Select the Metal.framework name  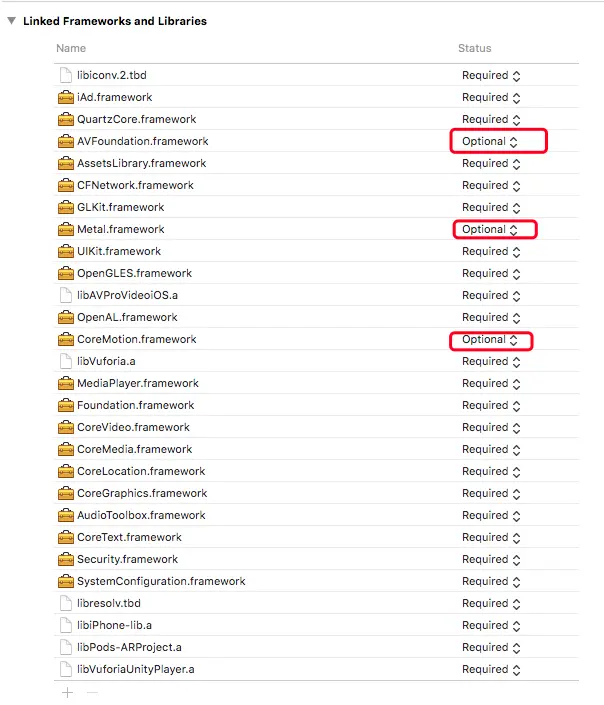pyautogui.click(x=121, y=229)
